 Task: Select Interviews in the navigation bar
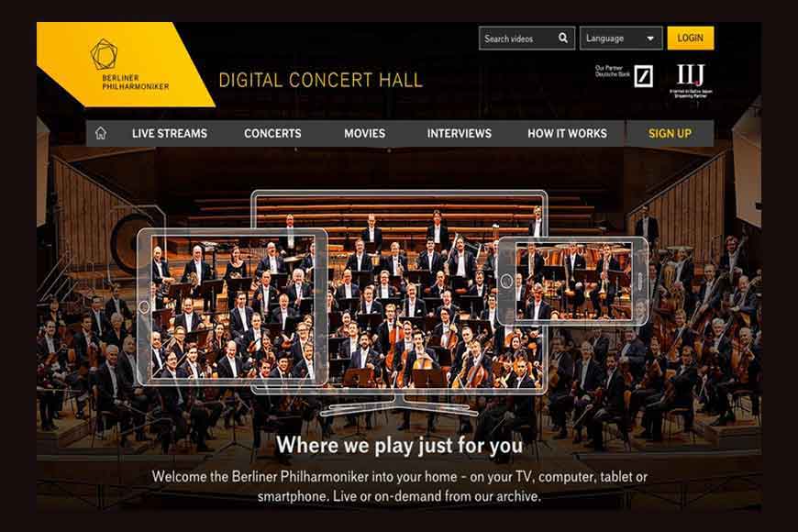click(x=459, y=133)
